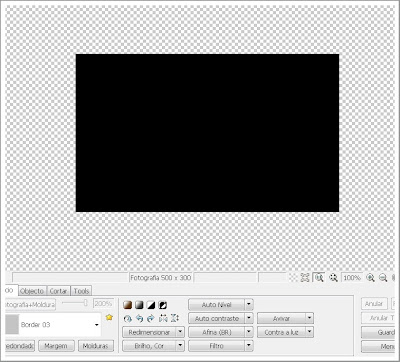Click the 200% frame size field
The image size is (400, 362).
coord(104,304)
